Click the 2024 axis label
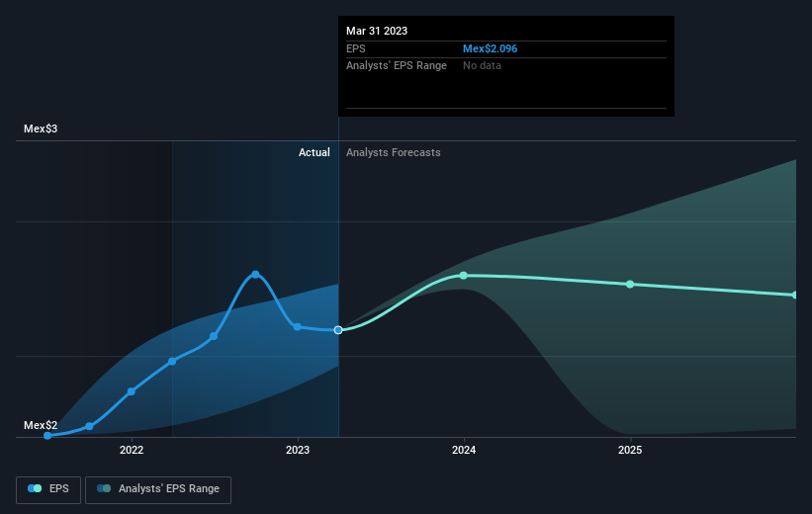The width and height of the screenshot is (812, 514). 464,450
